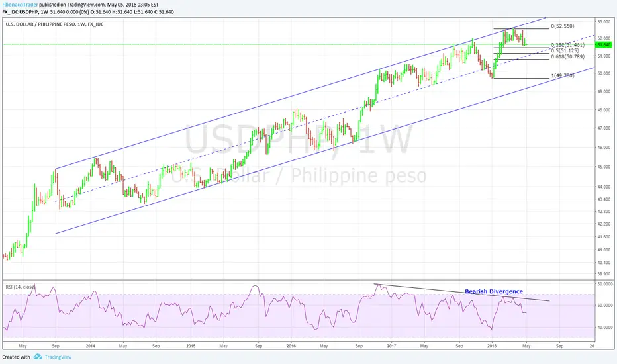Click the 2014 time axis label
617x364 pixels.
click(x=90, y=346)
